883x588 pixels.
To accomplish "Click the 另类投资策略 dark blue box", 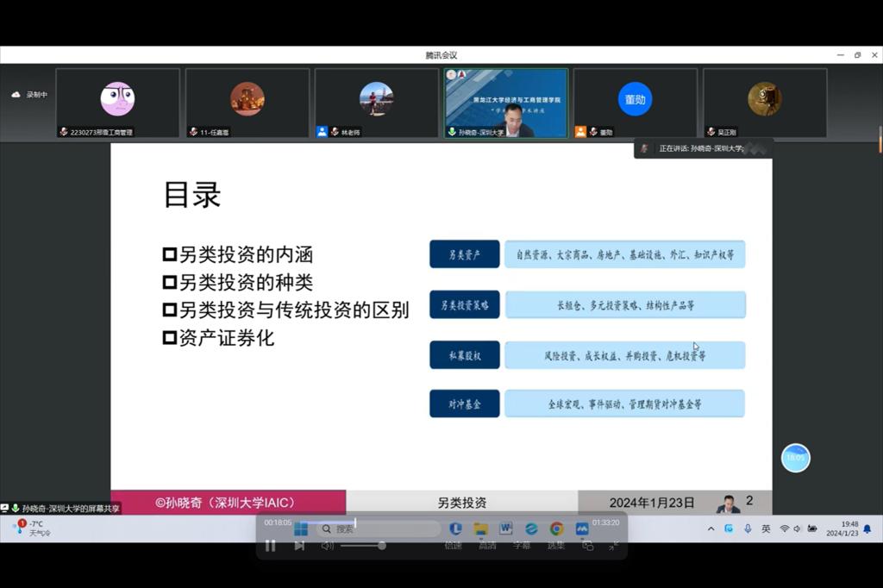I will (x=465, y=304).
